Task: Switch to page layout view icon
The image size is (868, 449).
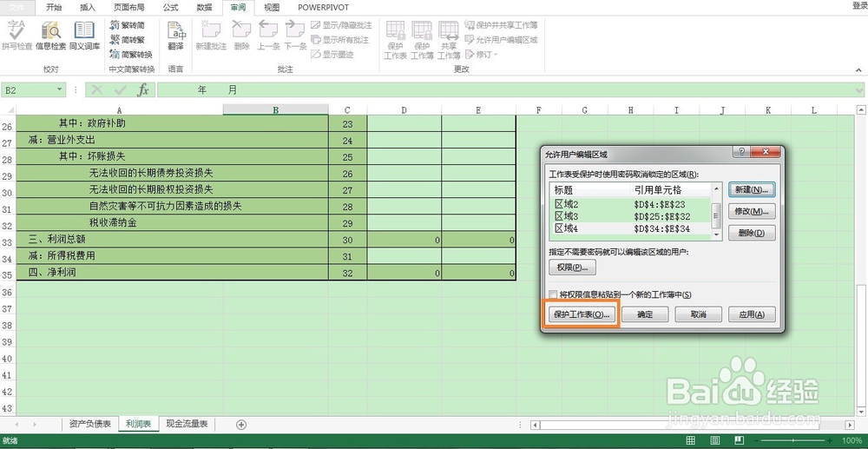Action: (x=714, y=440)
